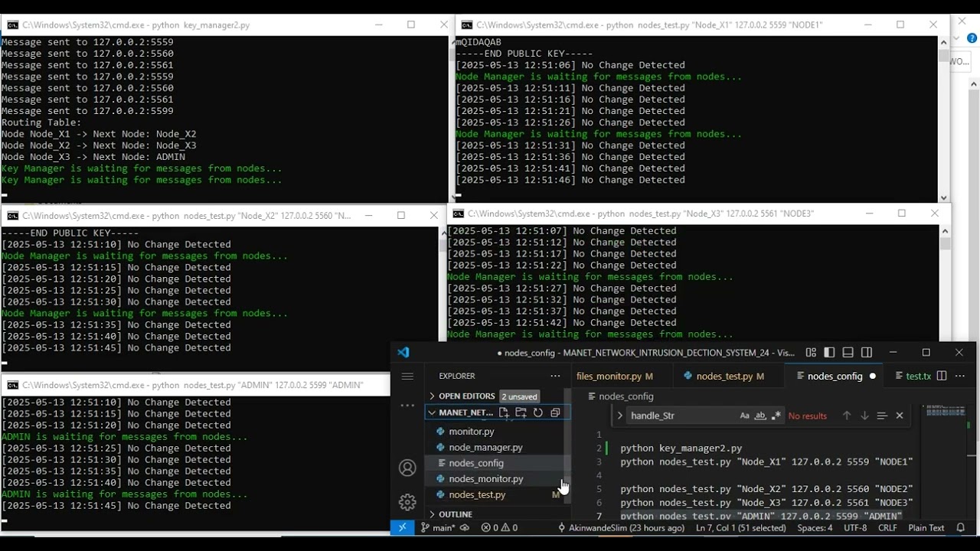Toggle Match Case in find widget
This screenshot has width=980, height=551.
point(744,416)
